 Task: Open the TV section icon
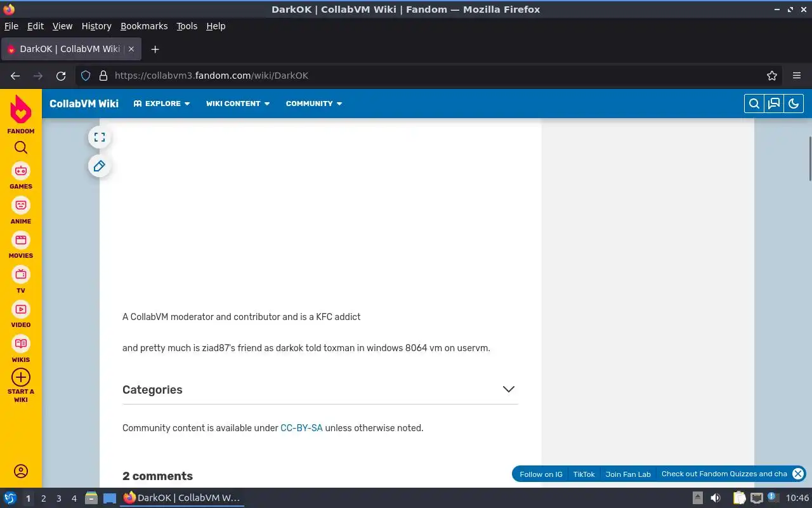click(21, 274)
